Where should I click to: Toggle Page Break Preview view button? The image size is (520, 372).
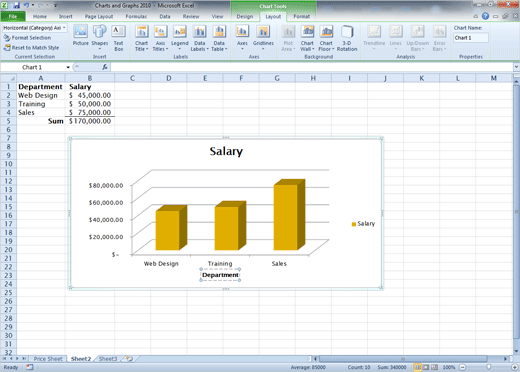pos(434,367)
